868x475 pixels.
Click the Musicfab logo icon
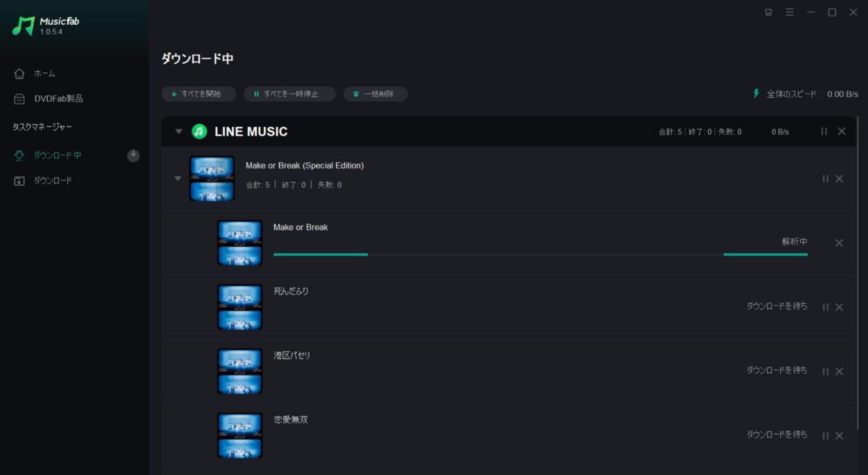23,26
